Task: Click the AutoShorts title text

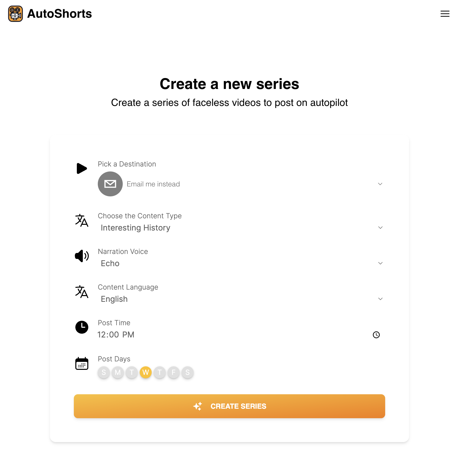Action: pos(59,14)
